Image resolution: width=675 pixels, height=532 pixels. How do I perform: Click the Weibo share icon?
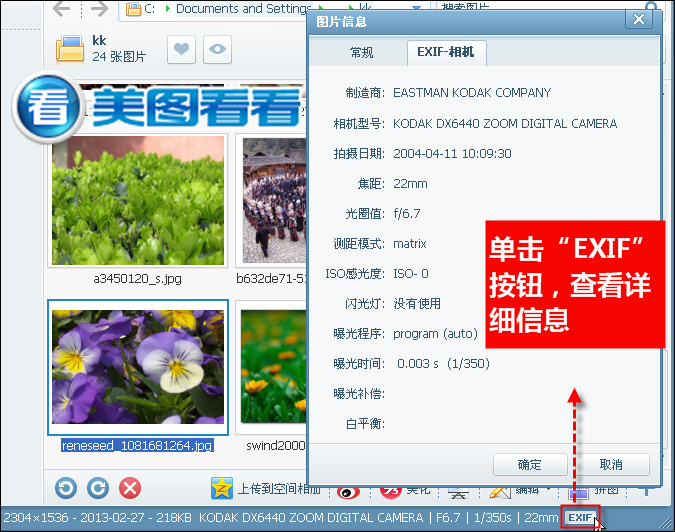348,492
